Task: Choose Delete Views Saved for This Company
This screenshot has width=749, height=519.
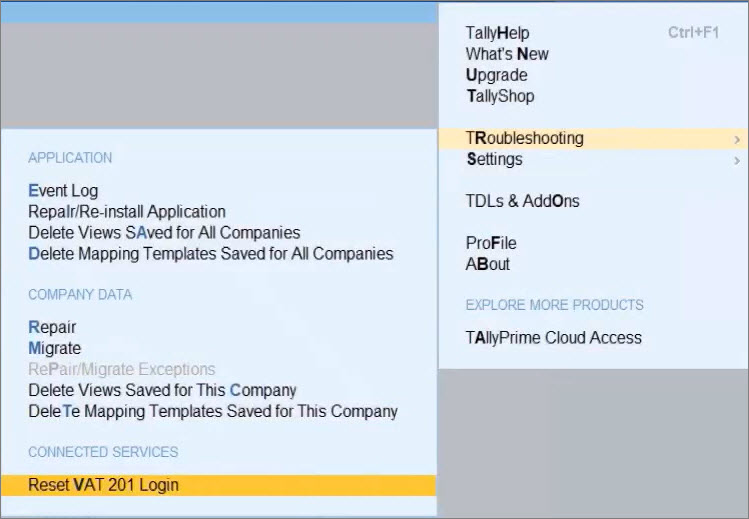Action: click(162, 390)
